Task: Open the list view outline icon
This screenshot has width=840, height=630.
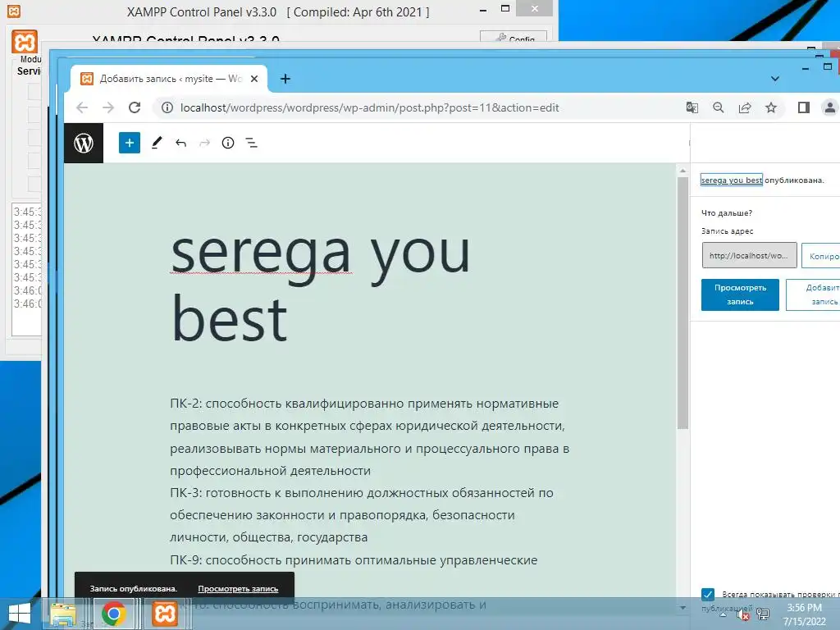Action: pyautogui.click(x=251, y=143)
